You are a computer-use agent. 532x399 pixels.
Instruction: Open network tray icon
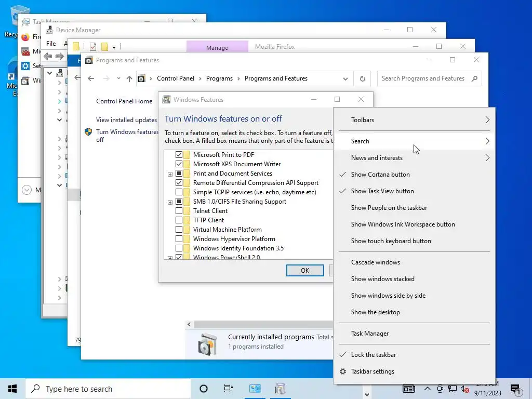tap(453, 389)
